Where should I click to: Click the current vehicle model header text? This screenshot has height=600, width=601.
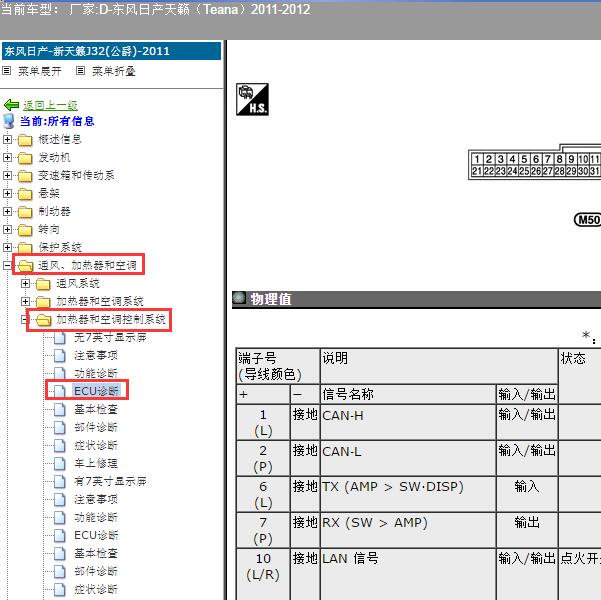(x=155, y=9)
